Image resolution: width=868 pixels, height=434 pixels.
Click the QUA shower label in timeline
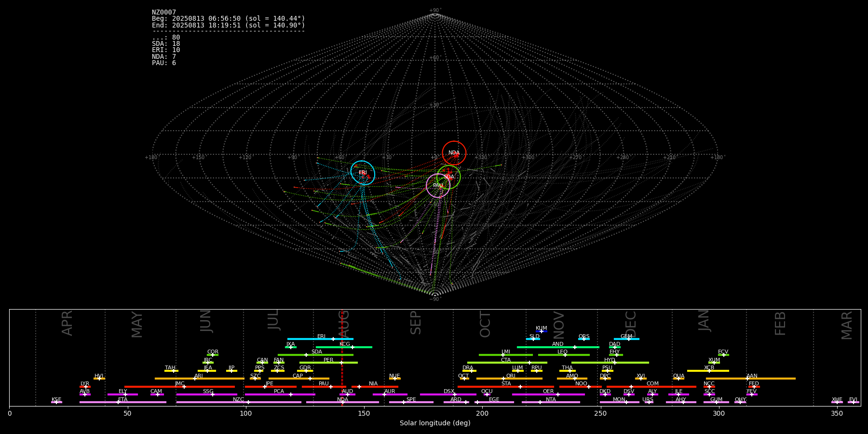(678, 376)
